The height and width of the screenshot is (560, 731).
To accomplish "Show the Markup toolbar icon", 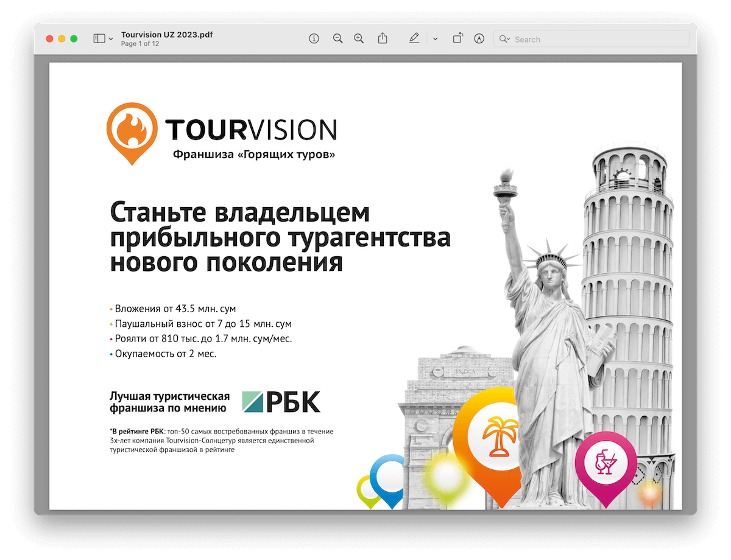I will point(479,39).
